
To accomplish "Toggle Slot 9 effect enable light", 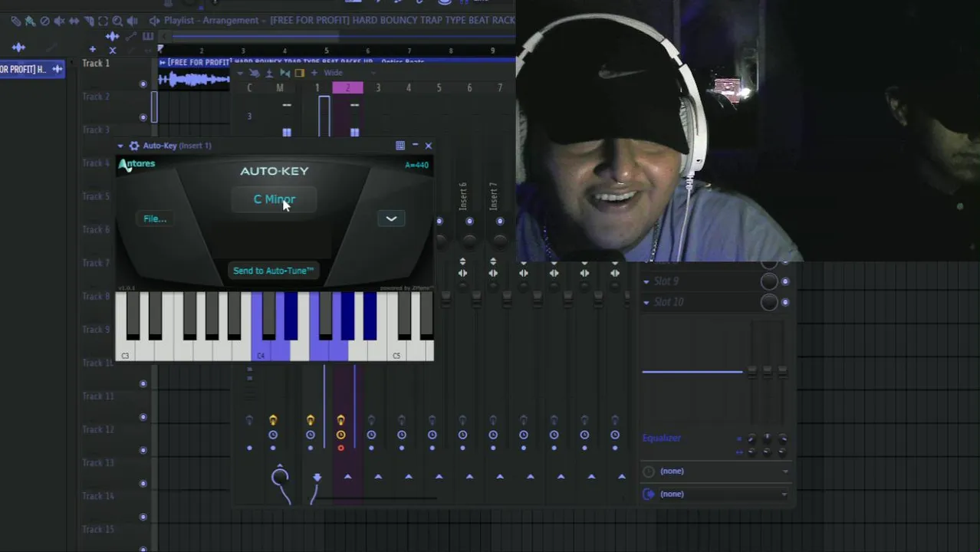I will click(785, 281).
